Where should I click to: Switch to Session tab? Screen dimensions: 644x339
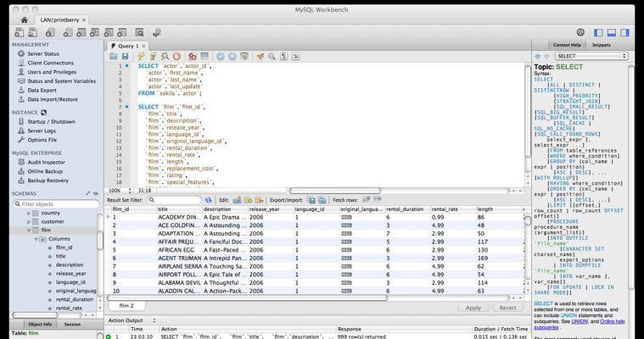[x=72, y=325]
